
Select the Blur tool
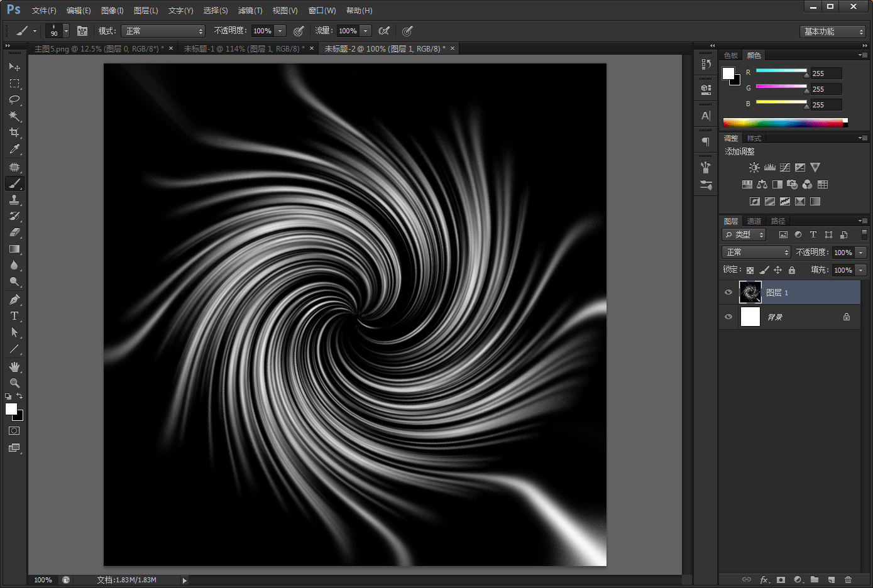14,265
